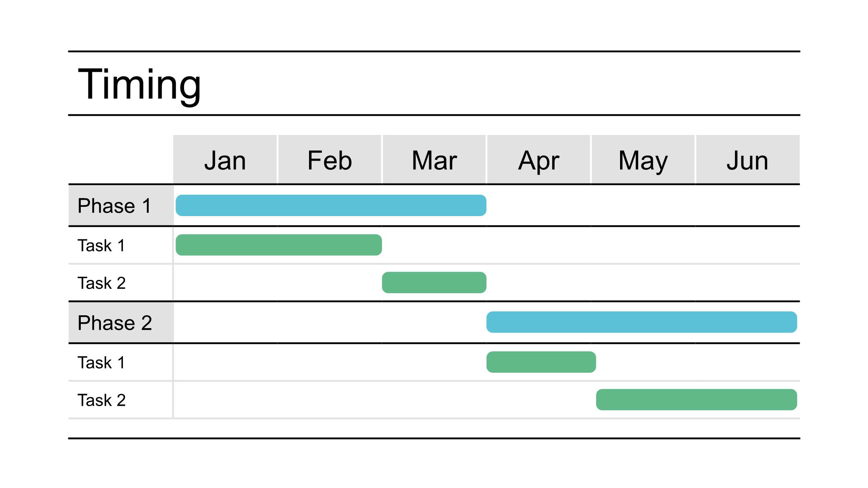Select the May column header cell
Image resolution: width=868 pixels, height=488 pixels.
[643, 159]
